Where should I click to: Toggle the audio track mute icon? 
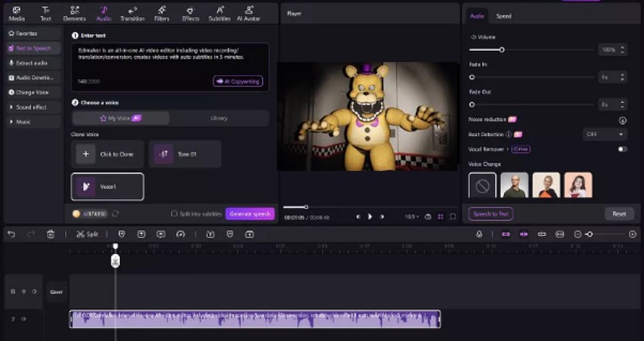(23, 318)
